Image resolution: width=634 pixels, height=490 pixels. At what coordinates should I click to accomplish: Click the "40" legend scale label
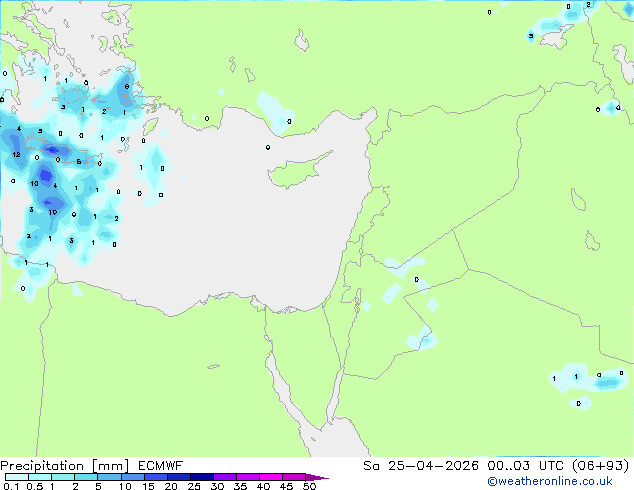263,486
